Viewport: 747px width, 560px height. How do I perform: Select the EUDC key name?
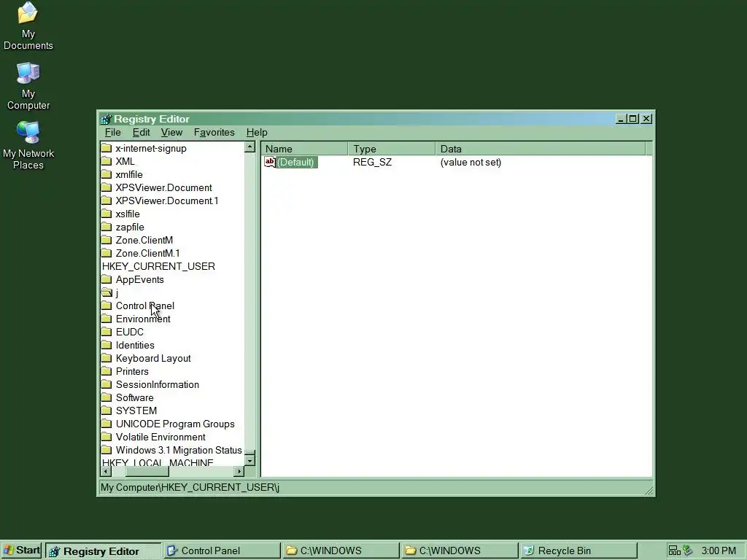pos(130,332)
